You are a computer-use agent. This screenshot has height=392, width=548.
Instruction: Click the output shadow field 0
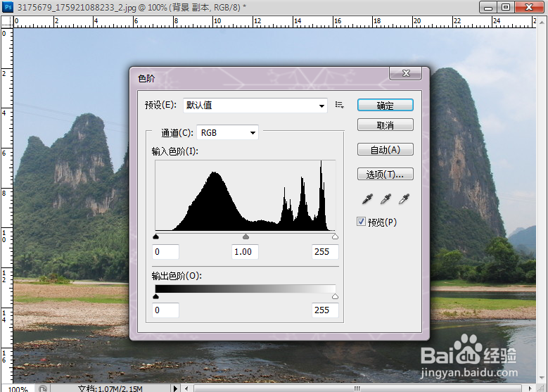[x=165, y=310]
